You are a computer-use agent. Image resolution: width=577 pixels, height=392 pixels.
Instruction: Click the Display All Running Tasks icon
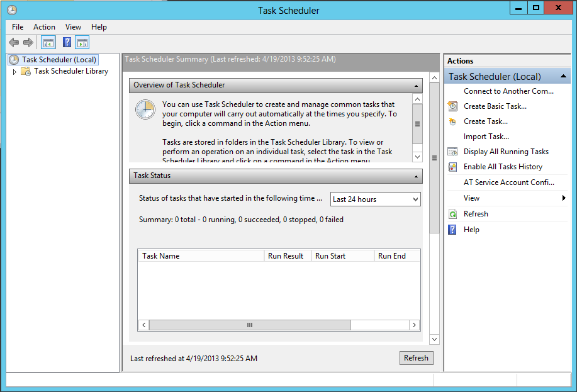pos(452,152)
